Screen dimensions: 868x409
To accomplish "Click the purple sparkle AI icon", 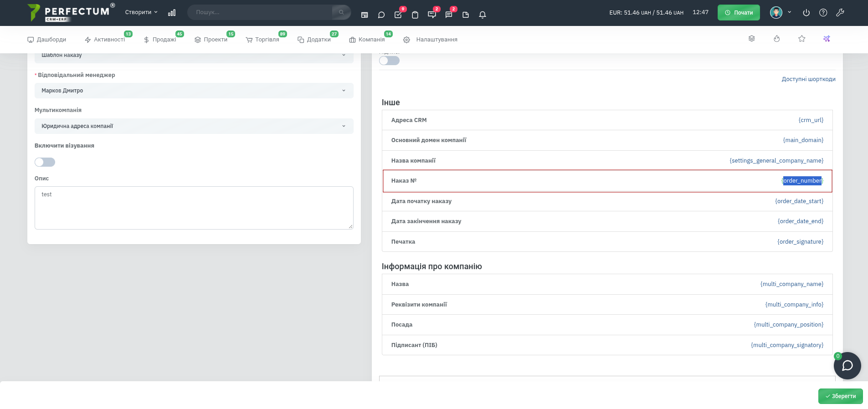I will click(x=827, y=39).
